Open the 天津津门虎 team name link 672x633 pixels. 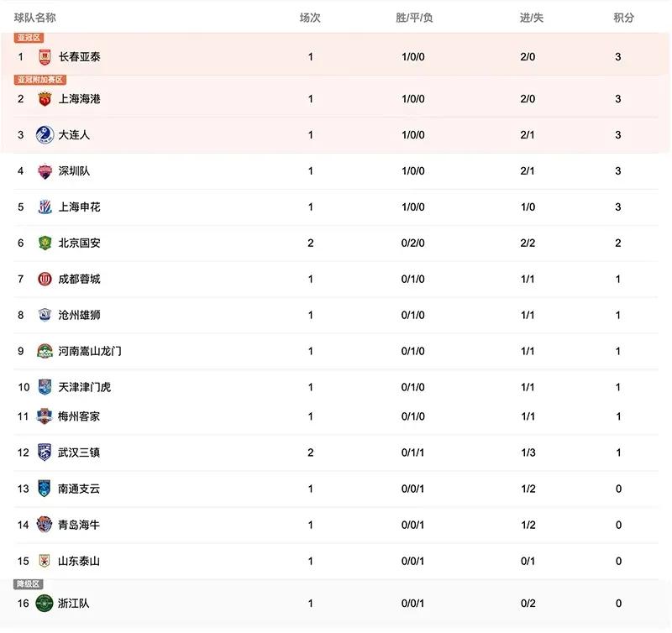(84, 387)
